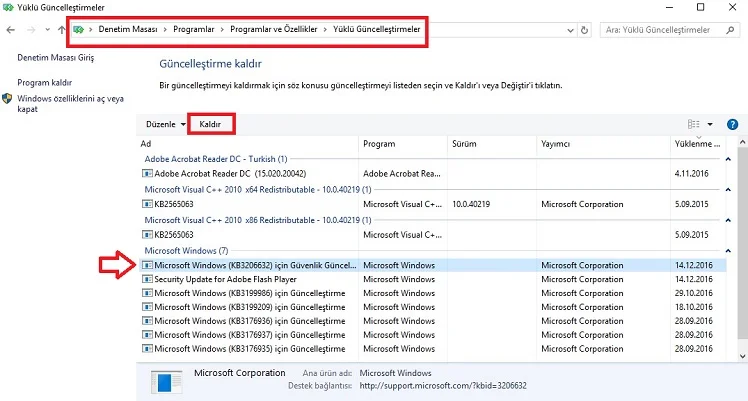This screenshot has width=748, height=401.
Task: Click the icon of Adobe Acrobat Reader DC entry
Action: pos(147,174)
